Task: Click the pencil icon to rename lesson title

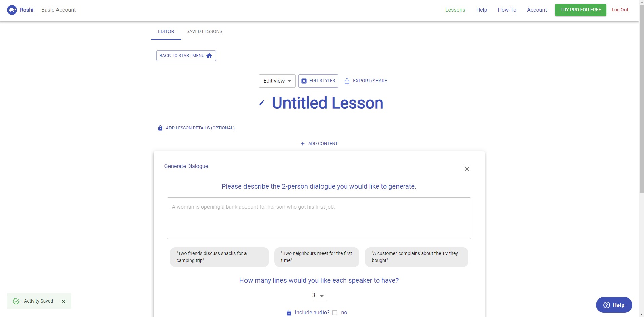Action: pos(262,103)
